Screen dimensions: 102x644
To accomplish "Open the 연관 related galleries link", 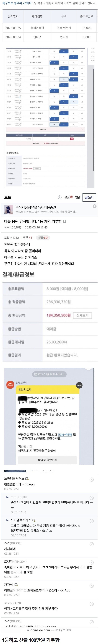I will [x=78, y=197].
